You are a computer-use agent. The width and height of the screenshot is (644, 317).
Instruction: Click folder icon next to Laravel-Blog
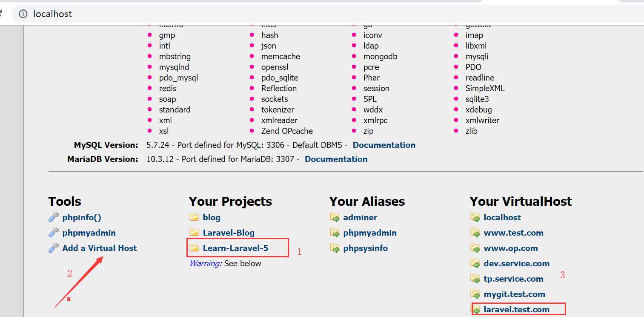tap(194, 233)
